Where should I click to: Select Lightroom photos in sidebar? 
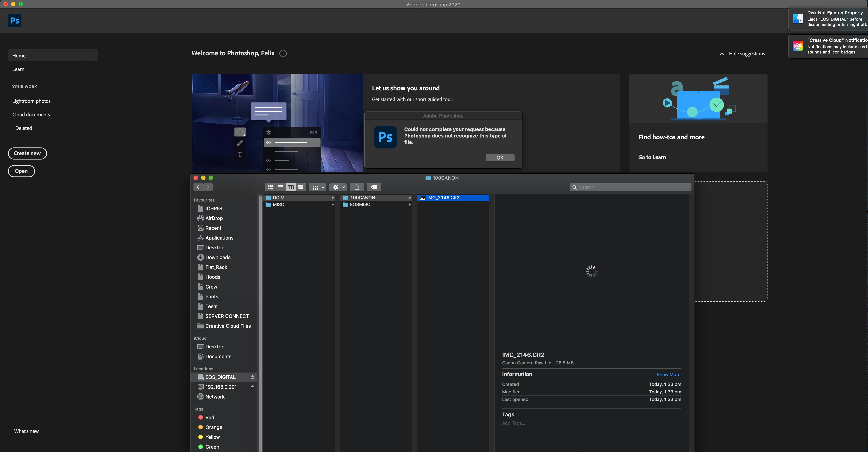pos(31,101)
